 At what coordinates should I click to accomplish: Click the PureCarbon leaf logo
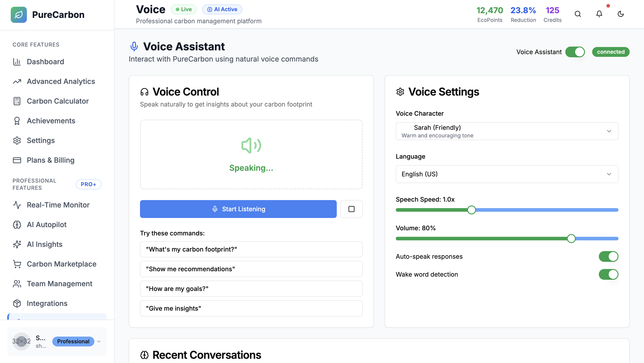(x=19, y=15)
